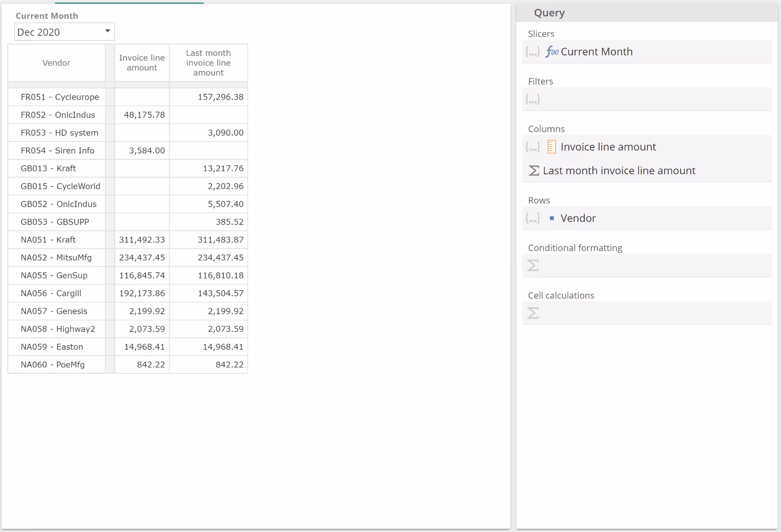Click the Vendor column header
Screen dimensions: 781x532
[x=56, y=63]
